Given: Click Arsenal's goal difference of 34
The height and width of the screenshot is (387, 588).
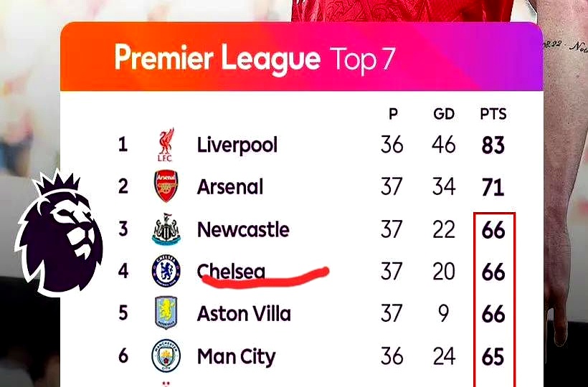Looking at the screenshot, I should pyautogui.click(x=444, y=187).
